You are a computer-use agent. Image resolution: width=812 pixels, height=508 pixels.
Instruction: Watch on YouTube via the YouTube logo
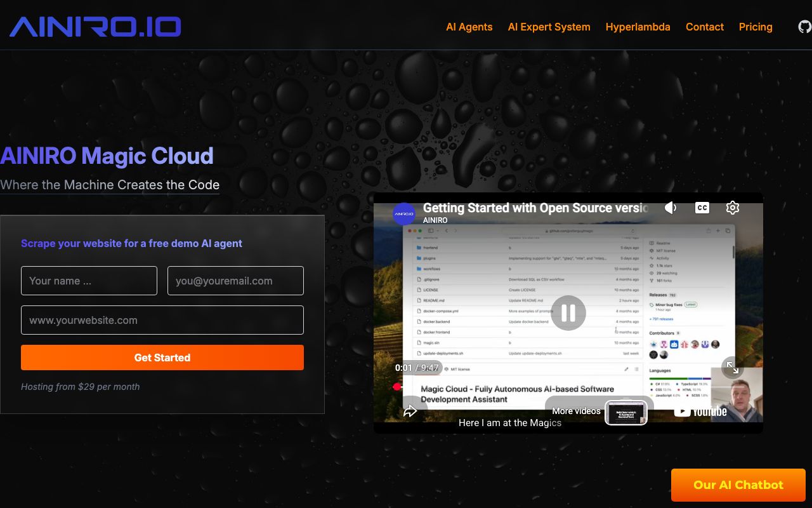point(700,411)
